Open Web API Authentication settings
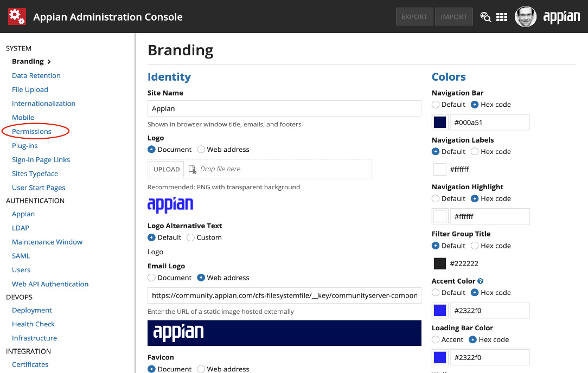Image resolution: width=588 pixels, height=373 pixels. coord(50,284)
